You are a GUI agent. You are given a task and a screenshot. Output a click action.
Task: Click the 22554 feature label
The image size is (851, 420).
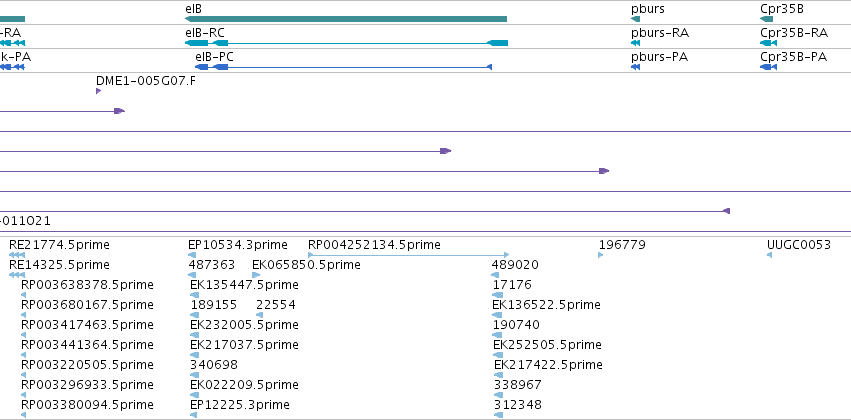click(x=276, y=305)
